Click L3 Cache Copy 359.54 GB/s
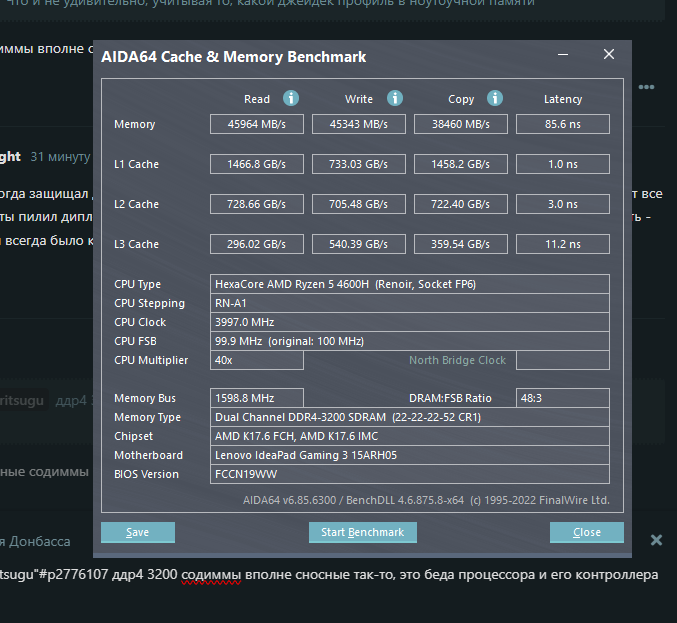Image resolution: width=677 pixels, height=623 pixels. tap(461, 244)
